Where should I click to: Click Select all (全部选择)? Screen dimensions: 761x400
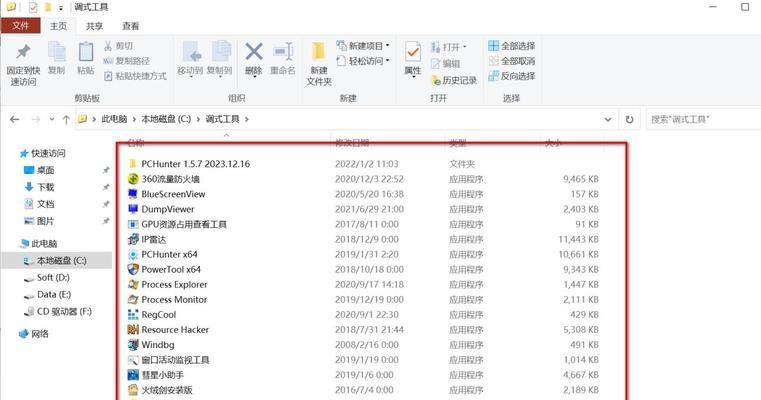click(x=512, y=46)
